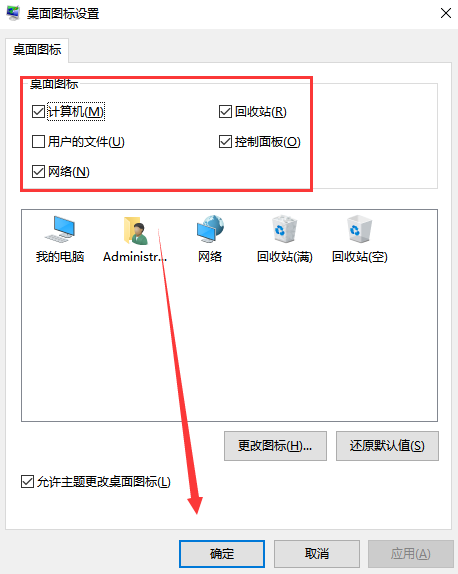Viewport: 458px width, 574px height.
Task: Switch to the 桌面图标 tab
Action: 37,50
